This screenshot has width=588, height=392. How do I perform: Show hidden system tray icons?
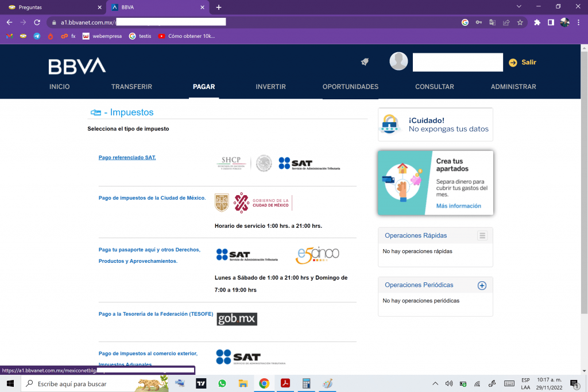tap(435, 383)
